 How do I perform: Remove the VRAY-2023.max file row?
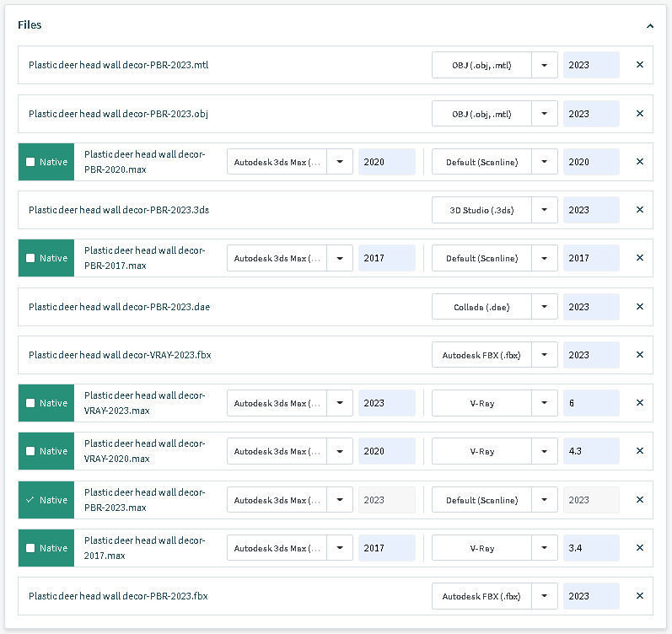(639, 403)
